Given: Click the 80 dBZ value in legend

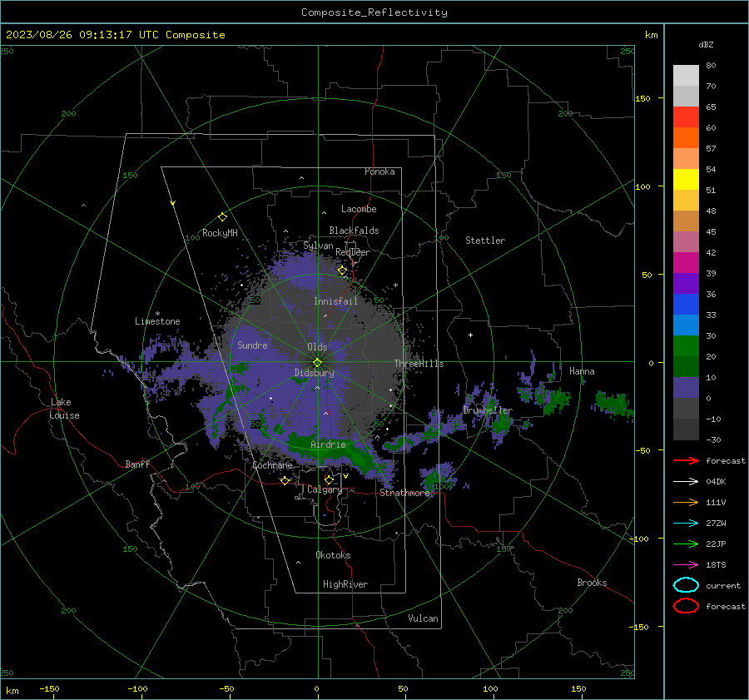Looking at the screenshot, I should tap(711, 66).
